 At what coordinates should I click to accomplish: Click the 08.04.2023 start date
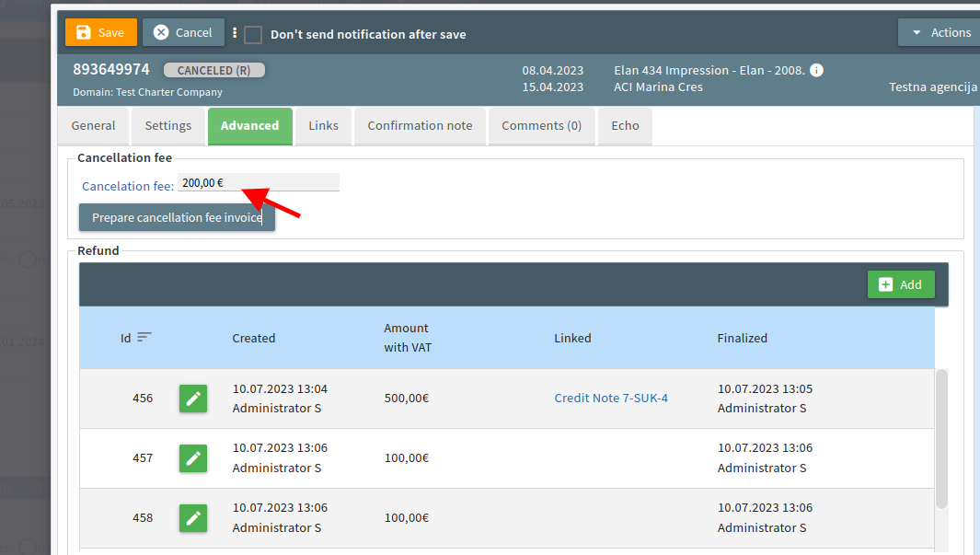click(552, 71)
